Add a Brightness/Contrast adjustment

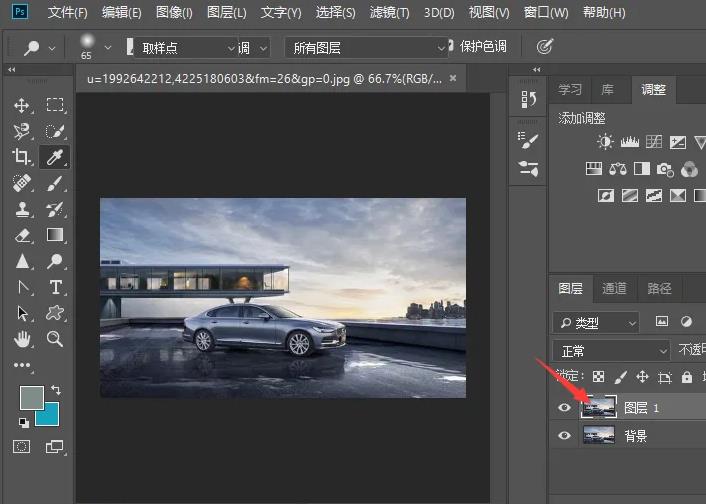[605, 143]
